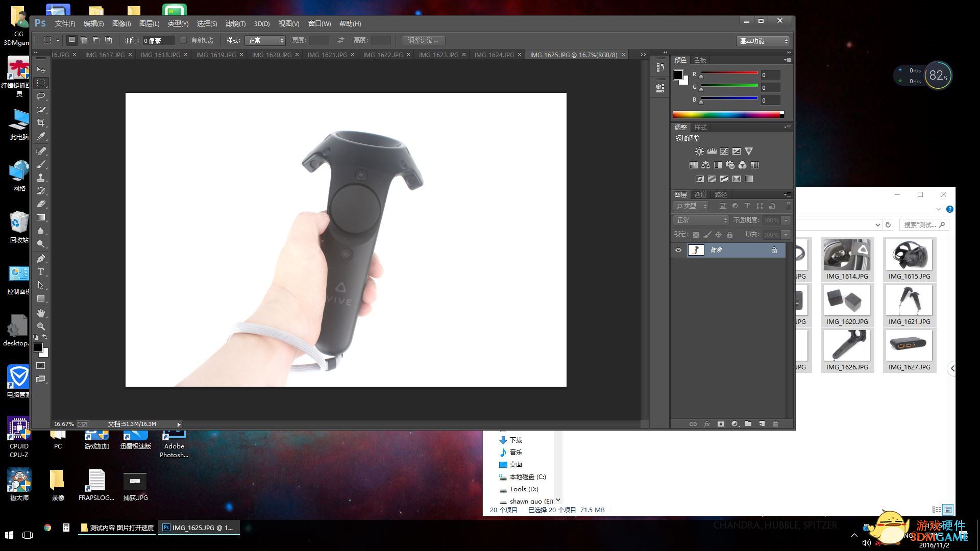980x551 pixels.
Task: Hide the 背景 layer with the eye icon
Action: (x=678, y=250)
